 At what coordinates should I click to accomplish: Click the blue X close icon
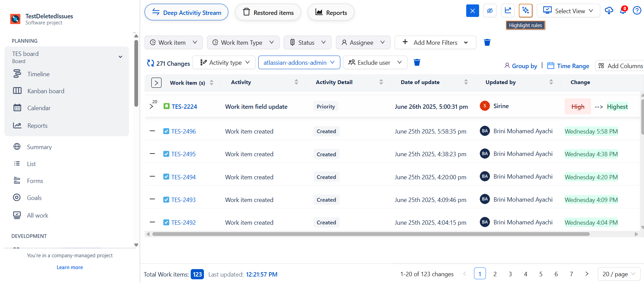tap(473, 11)
